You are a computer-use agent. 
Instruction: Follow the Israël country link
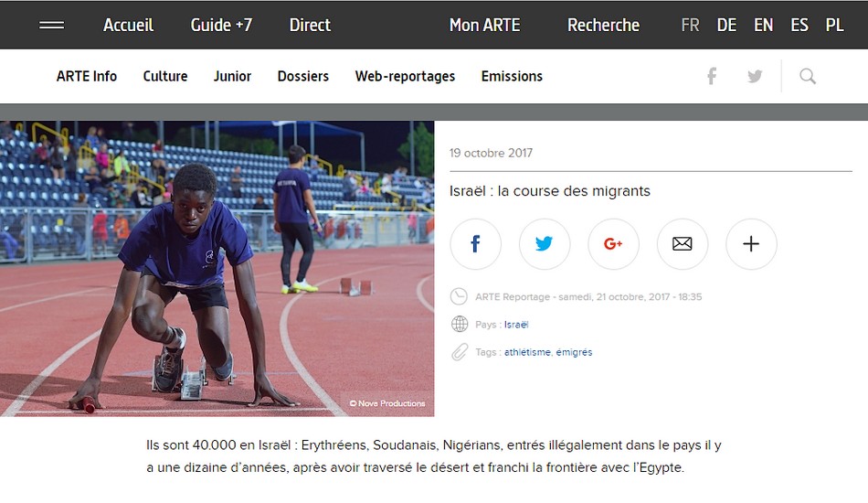point(516,325)
